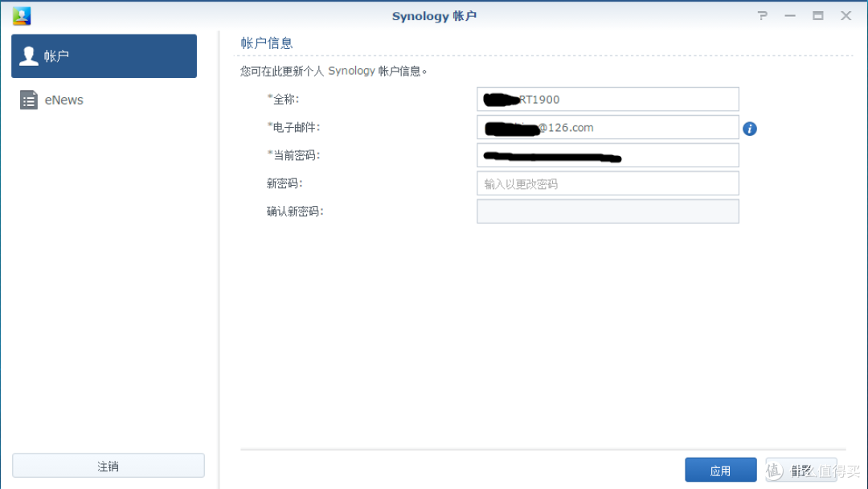Image resolution: width=868 pixels, height=489 pixels.
Task: Click the 帐户信息 section heading
Action: click(266, 43)
